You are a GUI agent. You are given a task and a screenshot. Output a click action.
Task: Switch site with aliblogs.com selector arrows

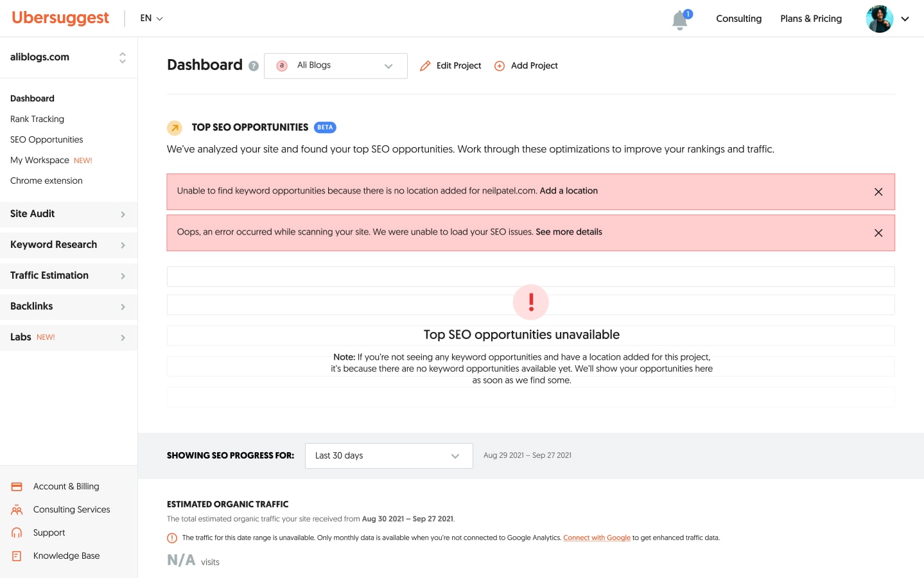(x=123, y=58)
